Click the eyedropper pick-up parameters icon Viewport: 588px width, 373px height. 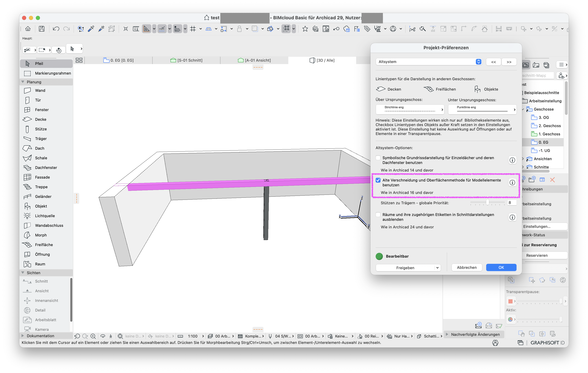point(91,29)
